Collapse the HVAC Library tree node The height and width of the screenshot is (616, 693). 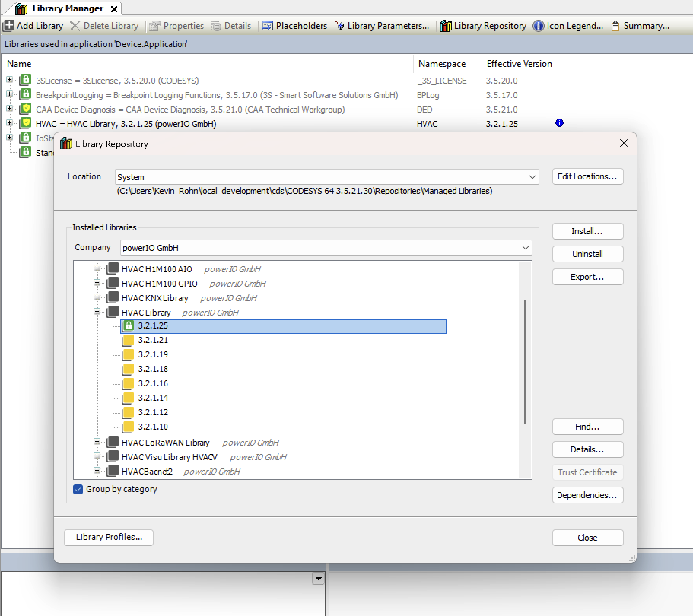(97, 312)
